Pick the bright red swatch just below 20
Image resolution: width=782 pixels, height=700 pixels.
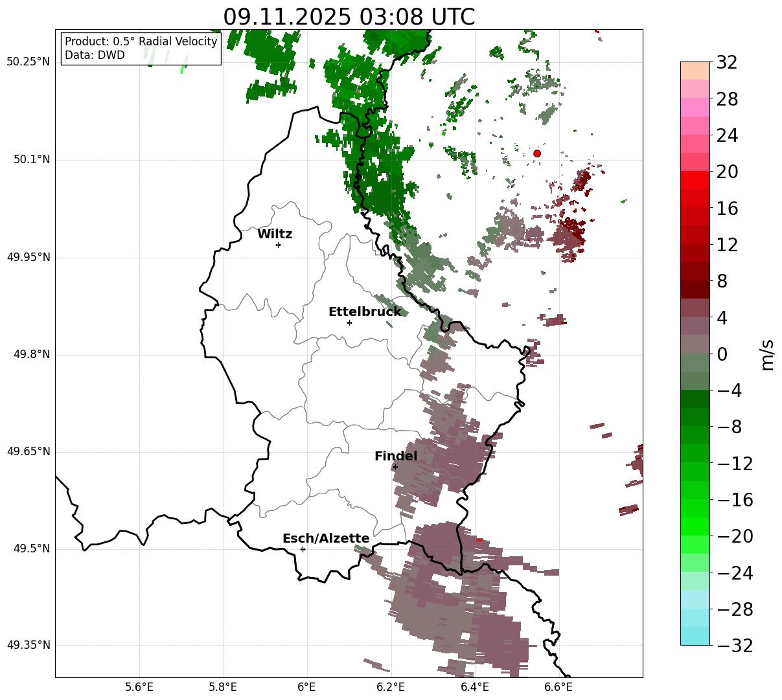[695, 180]
